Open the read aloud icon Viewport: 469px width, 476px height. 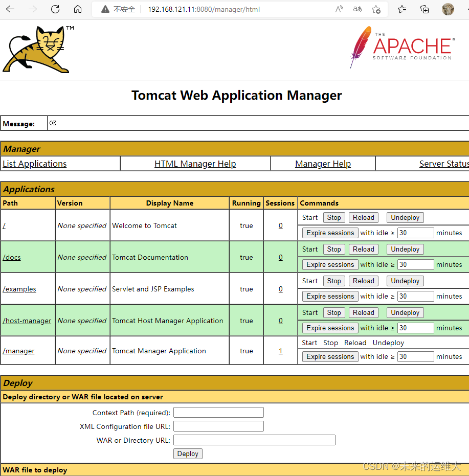point(339,9)
